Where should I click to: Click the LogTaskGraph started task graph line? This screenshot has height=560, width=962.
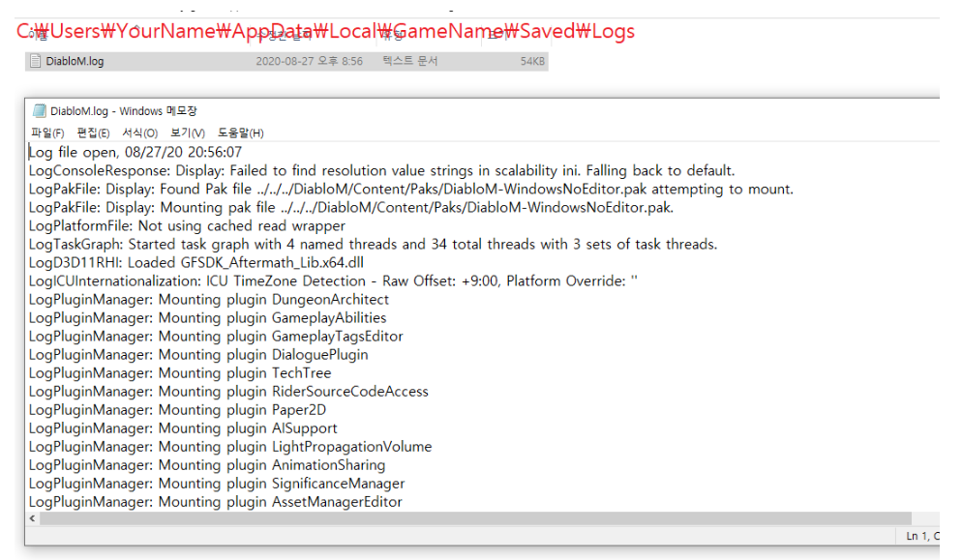pos(373,244)
